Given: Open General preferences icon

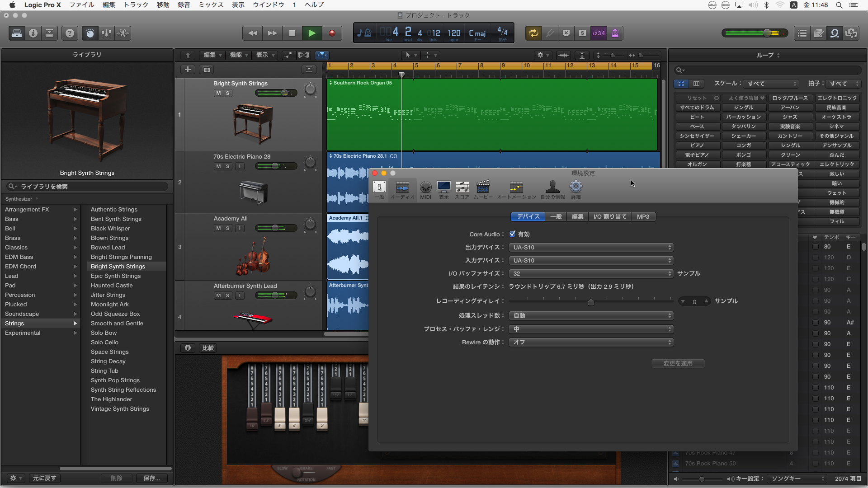Looking at the screenshot, I should [x=379, y=190].
